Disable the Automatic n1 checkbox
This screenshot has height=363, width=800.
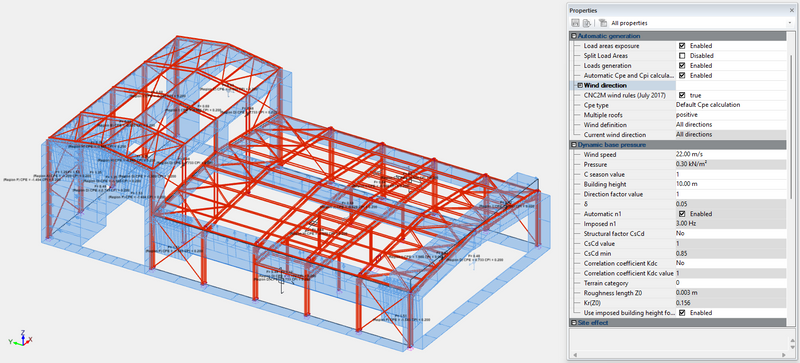pyautogui.click(x=682, y=214)
